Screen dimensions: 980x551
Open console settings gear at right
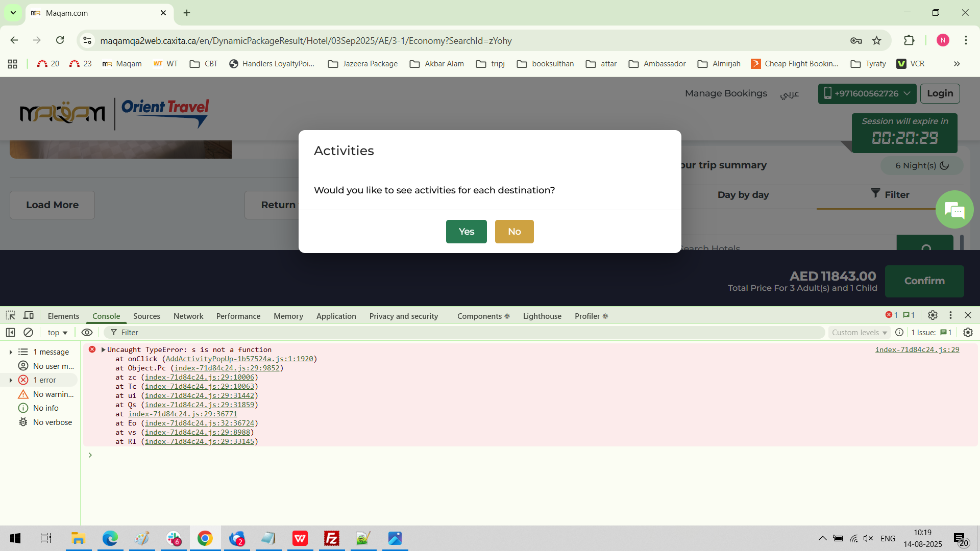(968, 332)
